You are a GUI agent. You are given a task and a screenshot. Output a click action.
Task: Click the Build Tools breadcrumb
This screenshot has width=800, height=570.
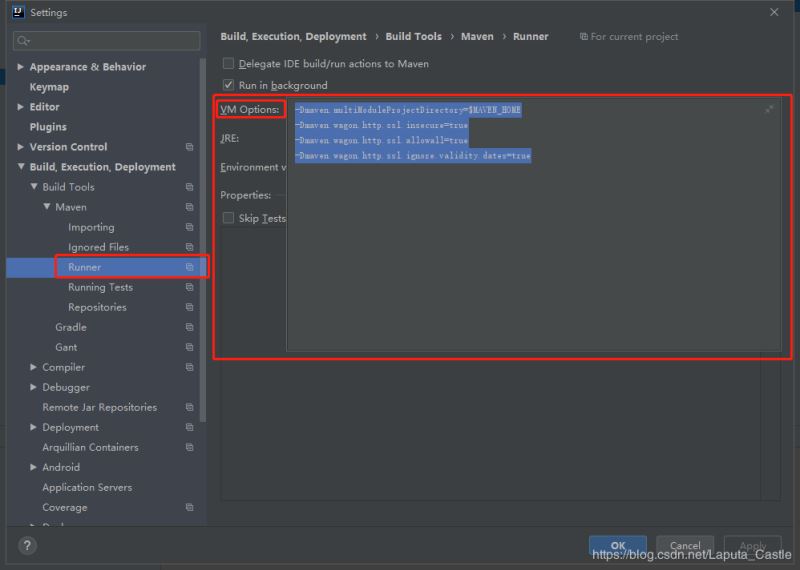(414, 37)
